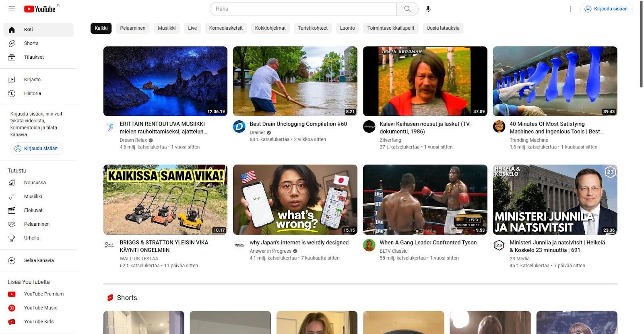Select the Kaikki filter chip
This screenshot has height=334, width=644.
pos(101,28)
